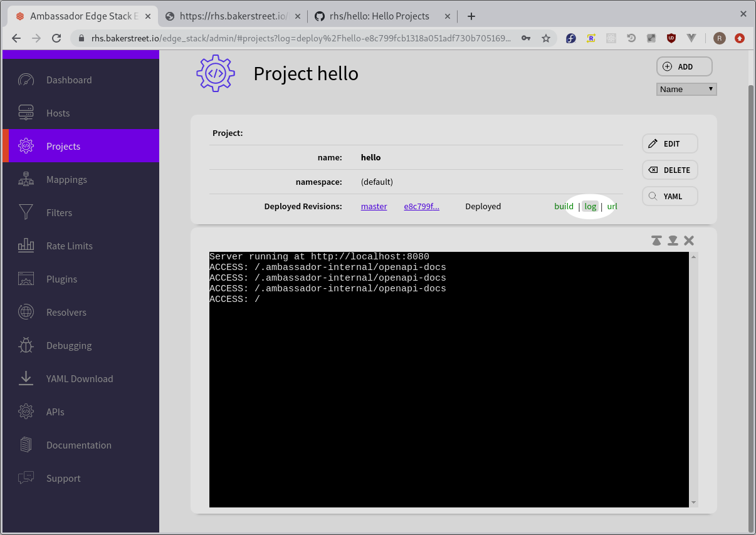Screen dimensions: 756x535
Task: Jump log view to bottom with arrow icon
Action: click(673, 241)
